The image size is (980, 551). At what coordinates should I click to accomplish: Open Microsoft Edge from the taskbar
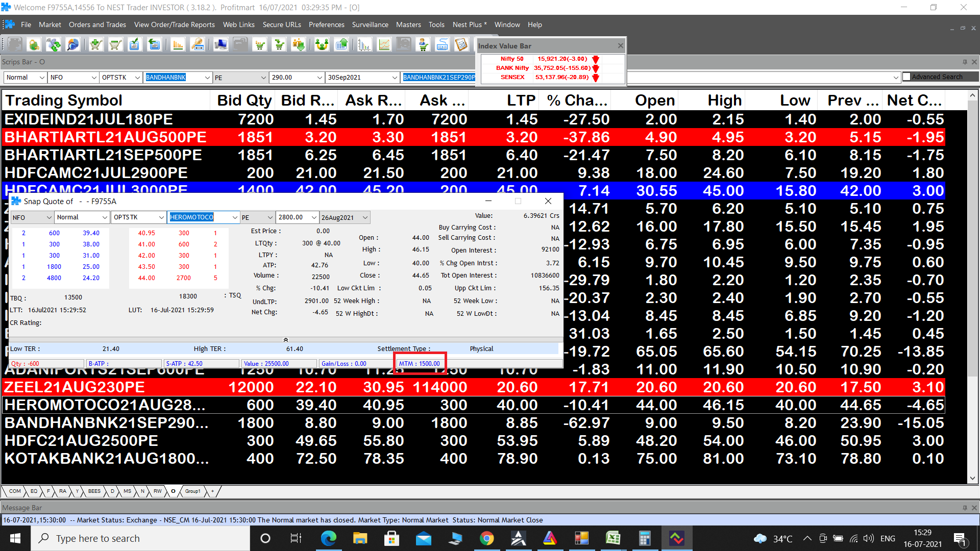329,538
